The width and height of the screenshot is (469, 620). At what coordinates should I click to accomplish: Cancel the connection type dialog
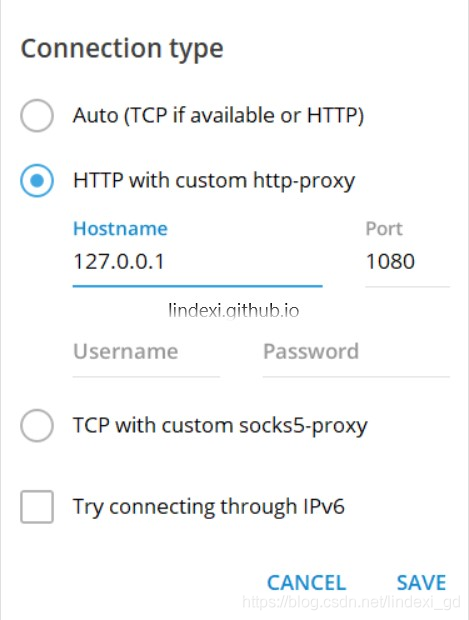pyautogui.click(x=306, y=582)
